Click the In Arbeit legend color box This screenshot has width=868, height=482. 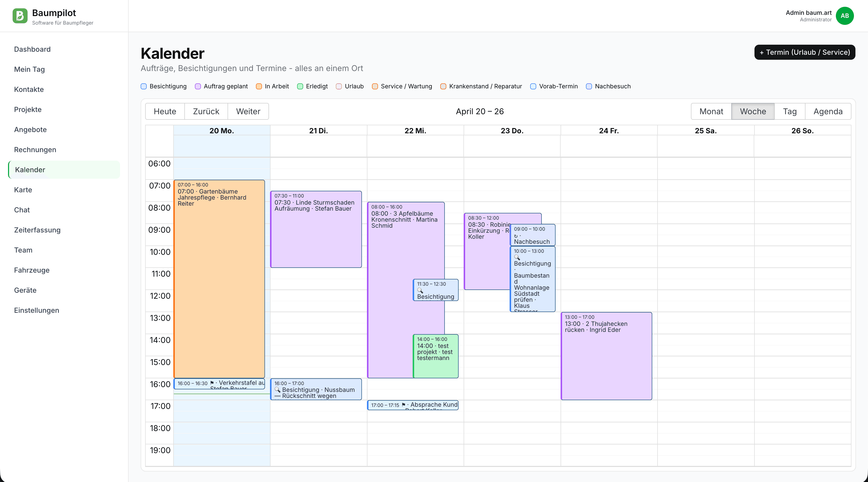259,86
